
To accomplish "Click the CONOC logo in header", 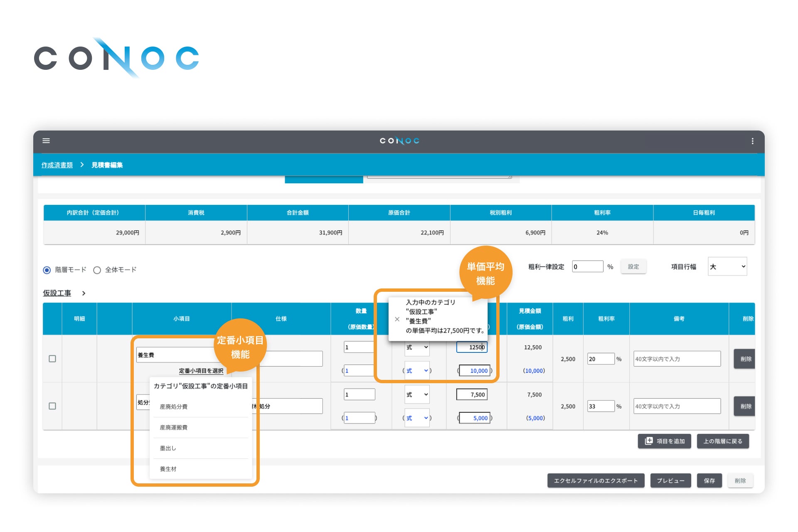I will [x=399, y=141].
